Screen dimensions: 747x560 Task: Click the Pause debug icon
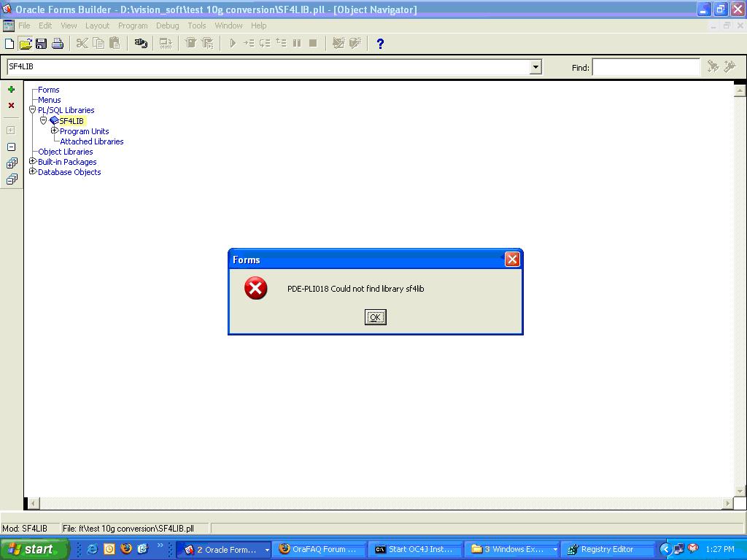[297, 44]
